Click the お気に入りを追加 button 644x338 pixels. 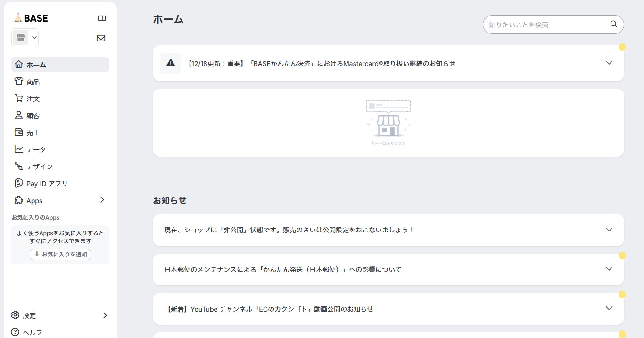coord(60,254)
